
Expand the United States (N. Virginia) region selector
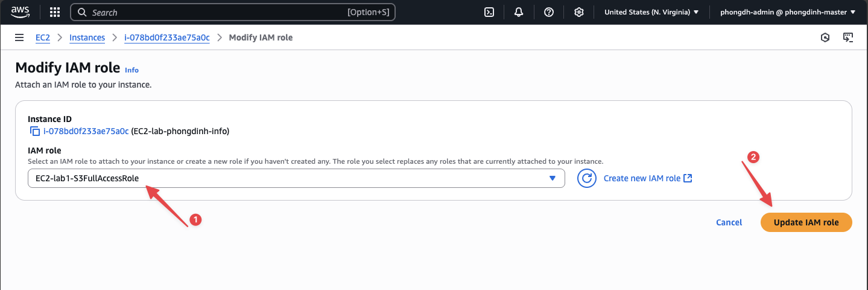651,12
